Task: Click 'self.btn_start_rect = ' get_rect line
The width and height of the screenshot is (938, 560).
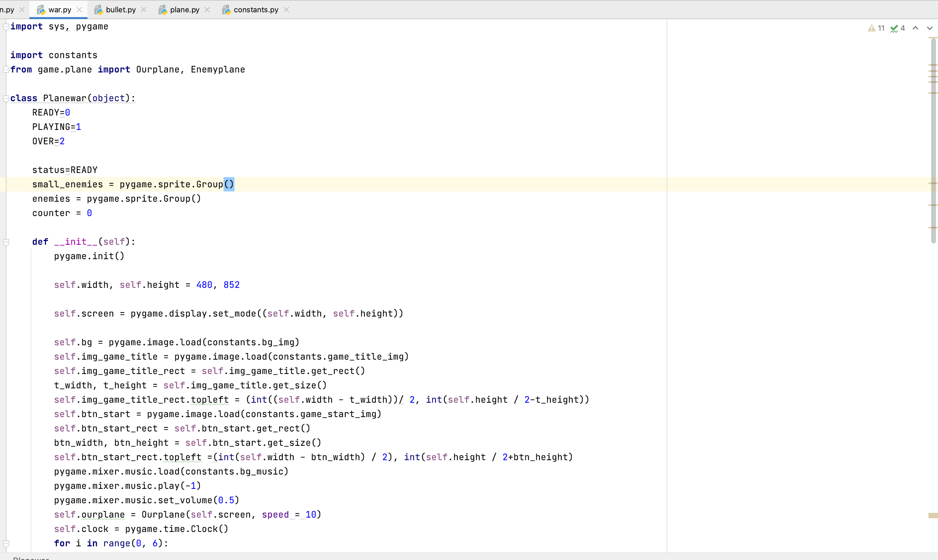Action: click(182, 428)
